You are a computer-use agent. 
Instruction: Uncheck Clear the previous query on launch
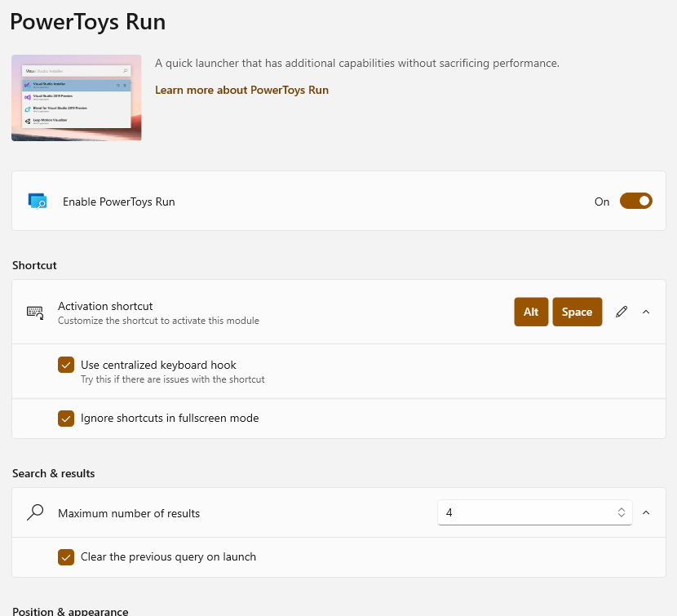click(x=66, y=556)
